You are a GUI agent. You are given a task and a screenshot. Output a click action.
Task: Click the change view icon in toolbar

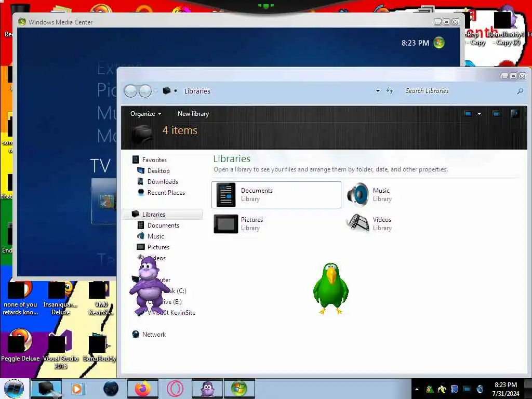(468, 114)
